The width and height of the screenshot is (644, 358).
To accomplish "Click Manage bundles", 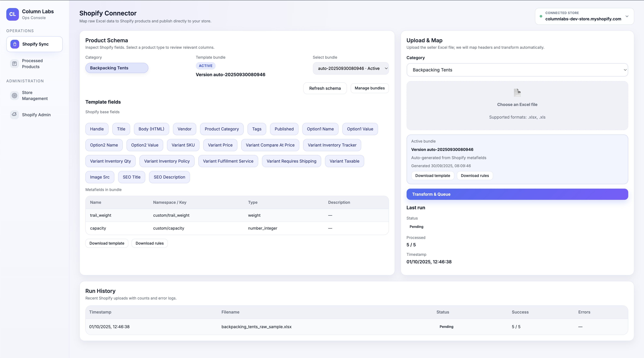I will [x=370, y=88].
